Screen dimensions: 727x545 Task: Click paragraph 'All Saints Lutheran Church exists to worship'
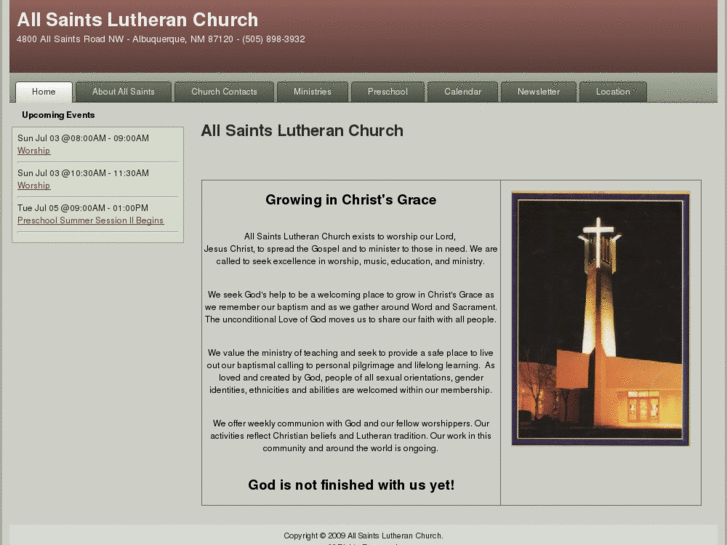(x=351, y=249)
